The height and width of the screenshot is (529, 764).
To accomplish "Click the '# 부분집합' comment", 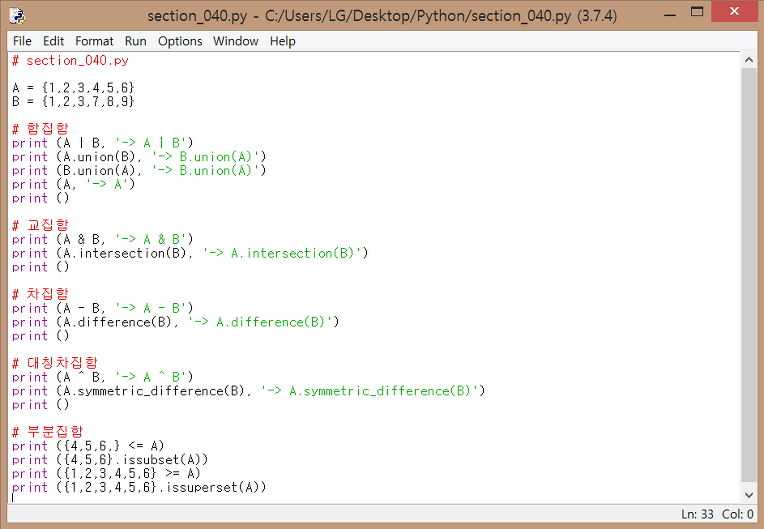I will (48, 432).
